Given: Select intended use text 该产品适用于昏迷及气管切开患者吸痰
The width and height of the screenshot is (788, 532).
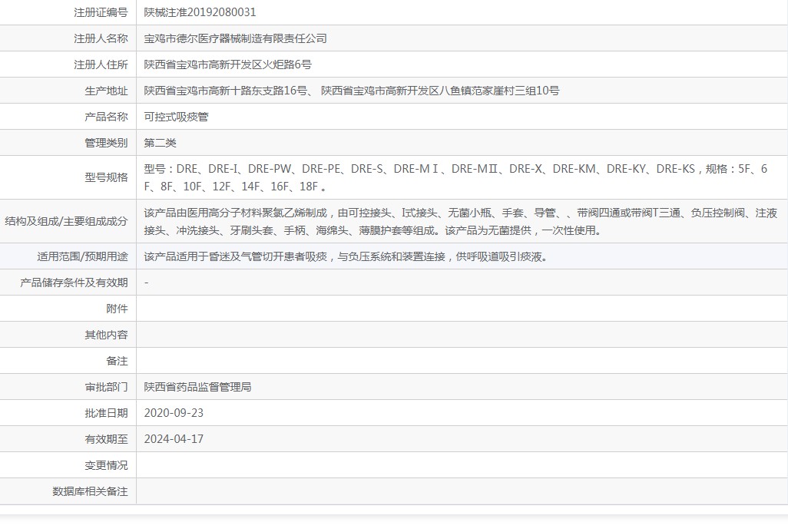Looking at the screenshot, I should (x=346, y=256).
